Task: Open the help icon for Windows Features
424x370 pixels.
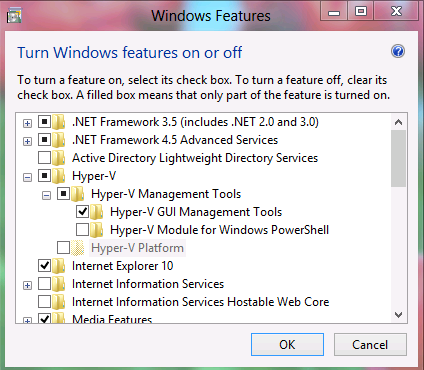Action: coord(398,51)
